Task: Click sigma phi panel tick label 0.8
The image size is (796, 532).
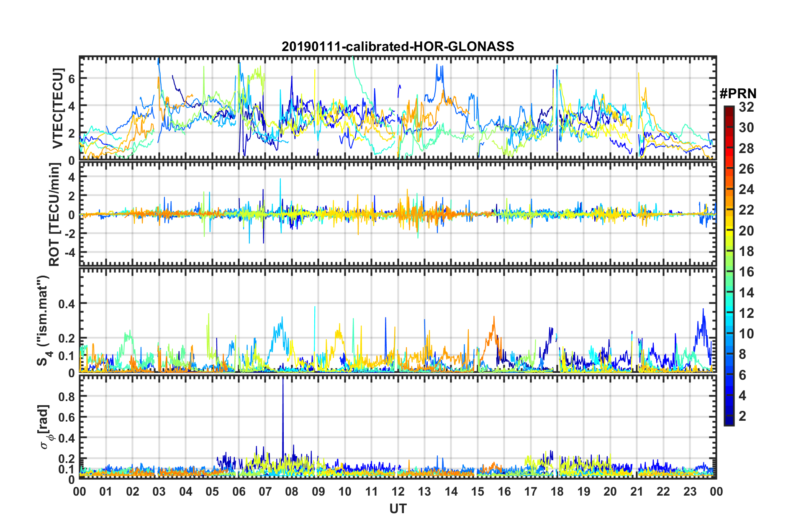Action: click(67, 396)
